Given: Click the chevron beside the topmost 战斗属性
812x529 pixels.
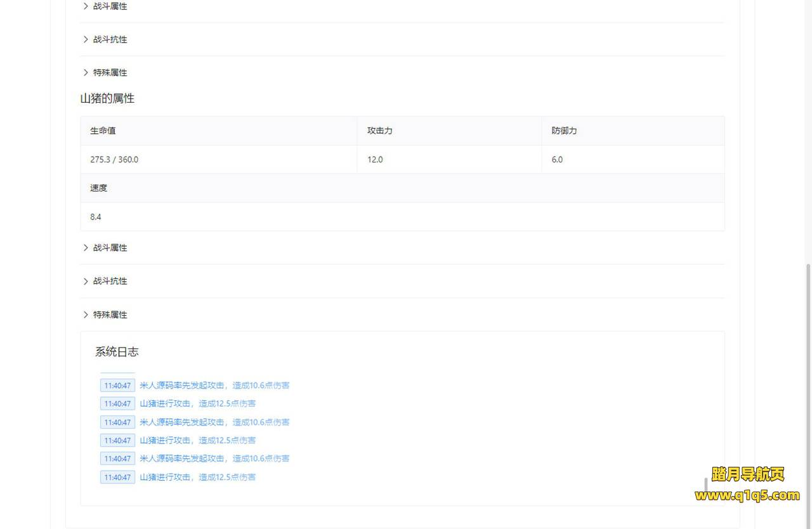Looking at the screenshot, I should tap(86, 6).
